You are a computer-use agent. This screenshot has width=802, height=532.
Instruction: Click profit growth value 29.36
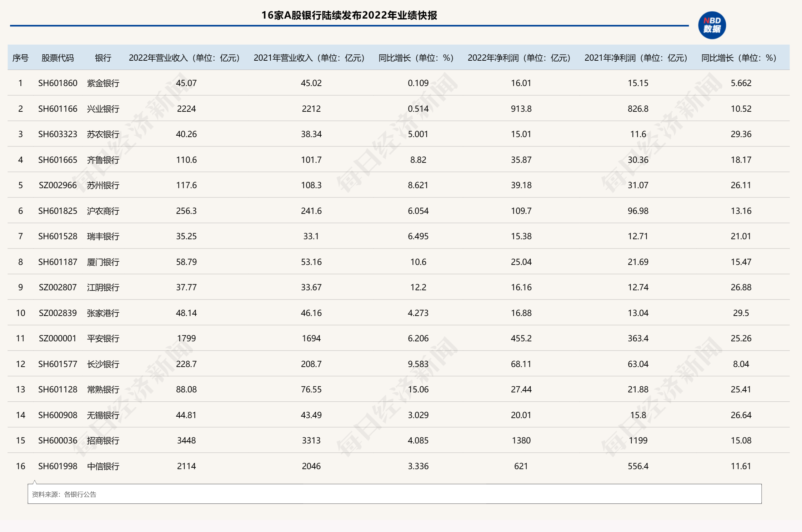[x=741, y=134]
